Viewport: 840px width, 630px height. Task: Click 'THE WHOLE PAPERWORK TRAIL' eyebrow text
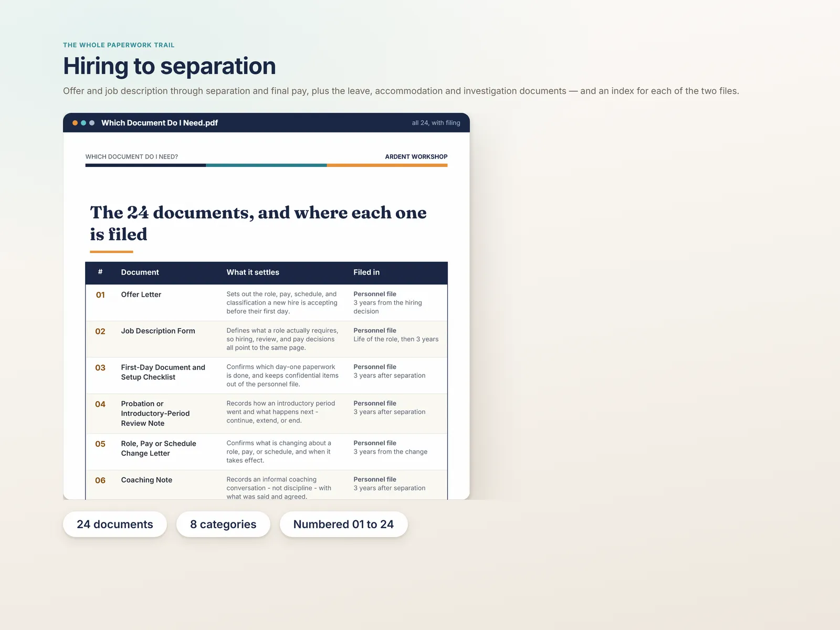119,45
